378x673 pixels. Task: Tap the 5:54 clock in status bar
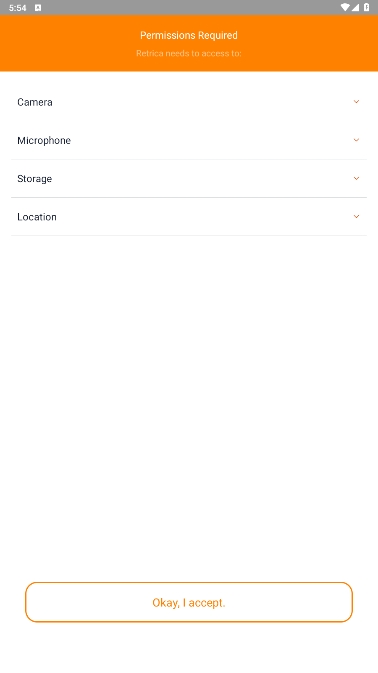click(x=17, y=8)
